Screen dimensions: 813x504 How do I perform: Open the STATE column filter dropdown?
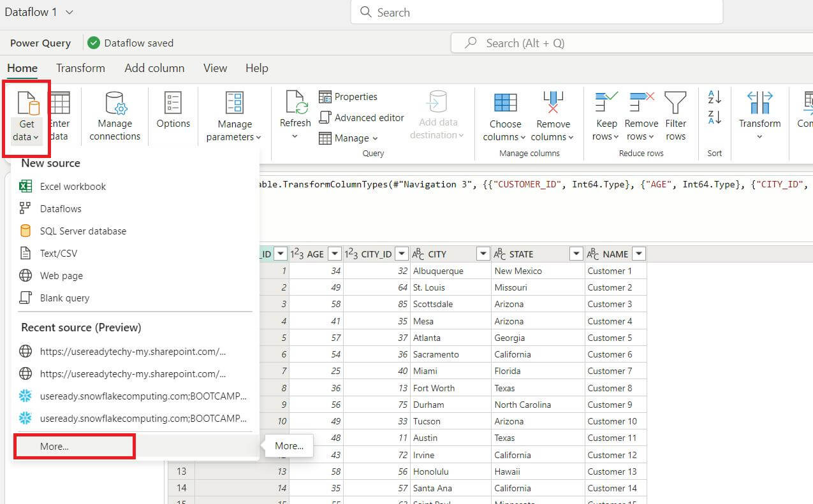point(576,254)
